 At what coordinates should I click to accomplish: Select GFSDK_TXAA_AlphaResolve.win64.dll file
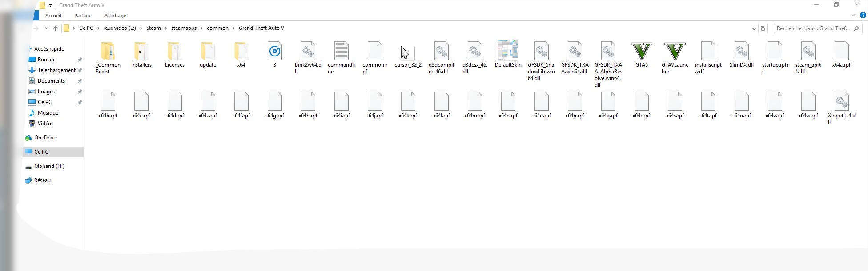click(608, 65)
